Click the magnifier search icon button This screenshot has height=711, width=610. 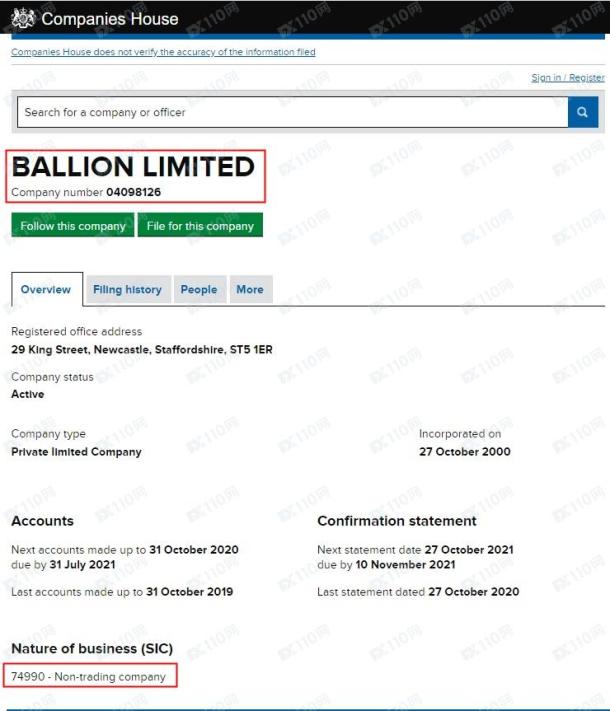coord(583,112)
